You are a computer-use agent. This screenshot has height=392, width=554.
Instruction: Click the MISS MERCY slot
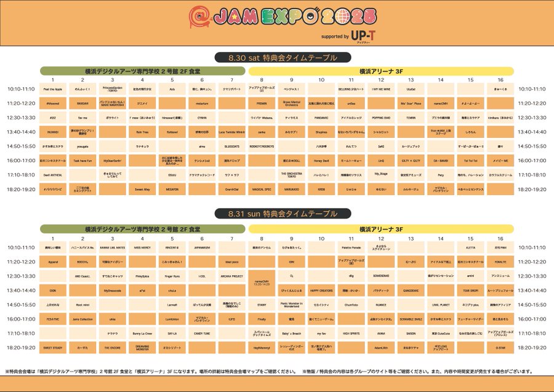click(x=142, y=247)
